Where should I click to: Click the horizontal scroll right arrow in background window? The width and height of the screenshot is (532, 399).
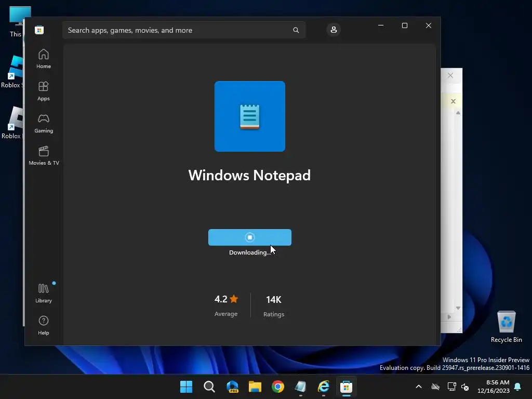[449, 317]
